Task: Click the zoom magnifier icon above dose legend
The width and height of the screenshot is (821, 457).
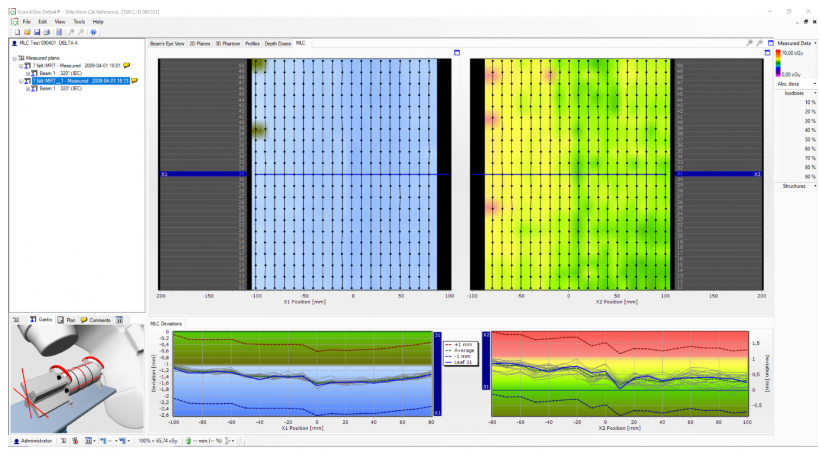Action: pos(750,44)
